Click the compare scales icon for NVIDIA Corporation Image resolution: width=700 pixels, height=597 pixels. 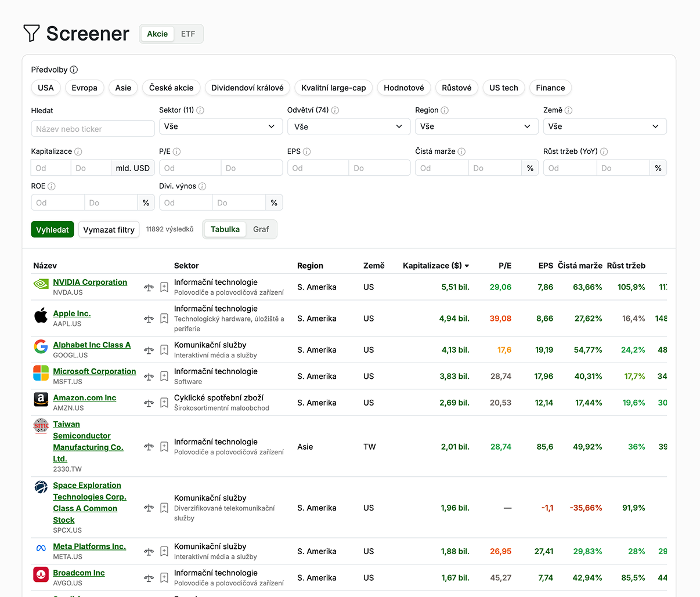[149, 287]
